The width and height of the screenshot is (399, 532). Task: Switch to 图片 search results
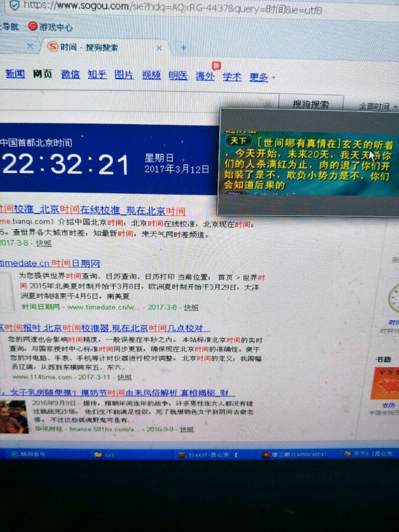pyautogui.click(x=124, y=74)
